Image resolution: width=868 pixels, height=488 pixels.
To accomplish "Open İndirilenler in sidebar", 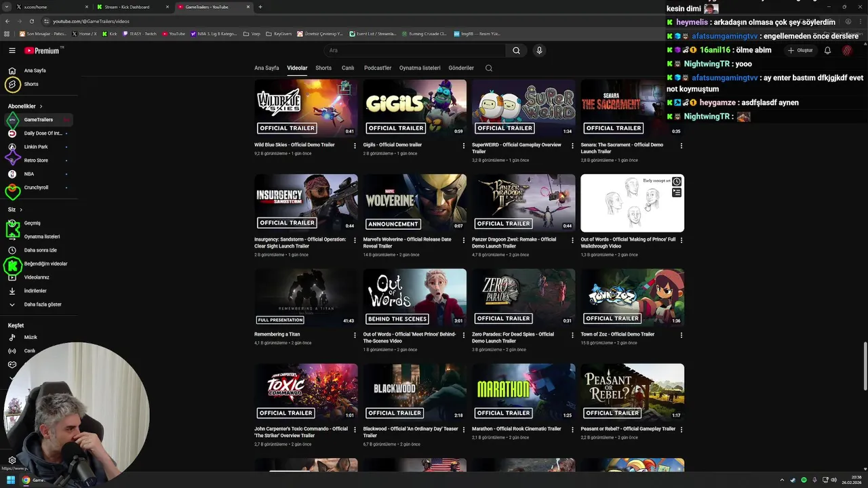I will [37, 291].
